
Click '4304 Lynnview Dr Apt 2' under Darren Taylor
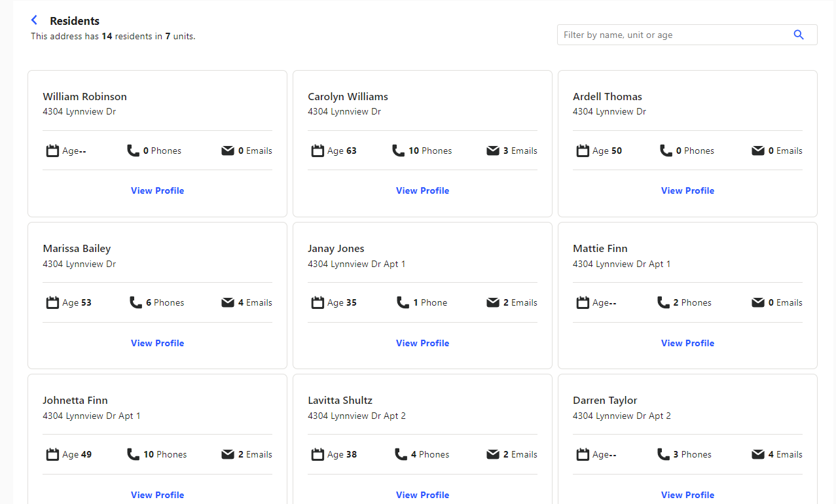622,416
